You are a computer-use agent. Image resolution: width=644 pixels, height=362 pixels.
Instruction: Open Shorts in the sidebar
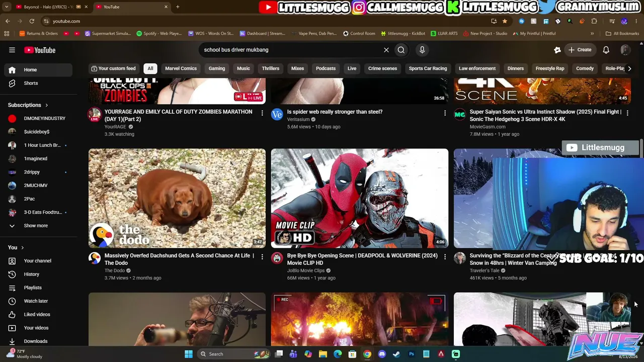[x=39, y=83]
